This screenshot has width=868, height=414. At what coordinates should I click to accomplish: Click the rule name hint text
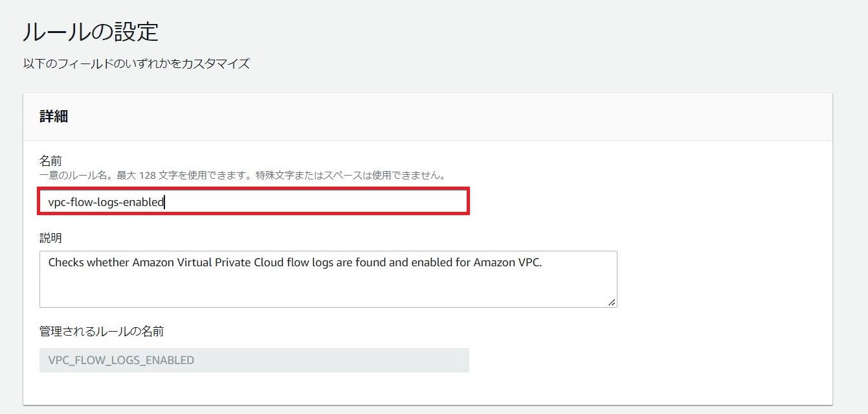(242, 175)
